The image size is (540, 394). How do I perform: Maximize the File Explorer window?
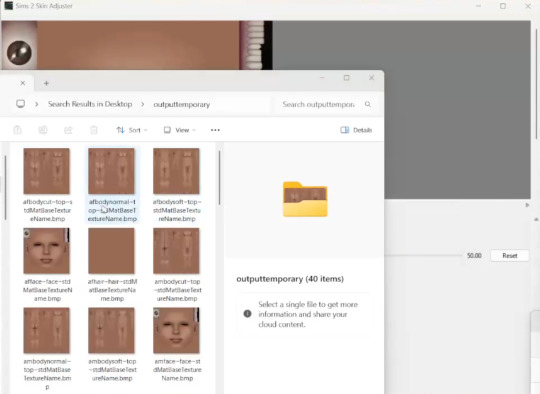point(346,78)
